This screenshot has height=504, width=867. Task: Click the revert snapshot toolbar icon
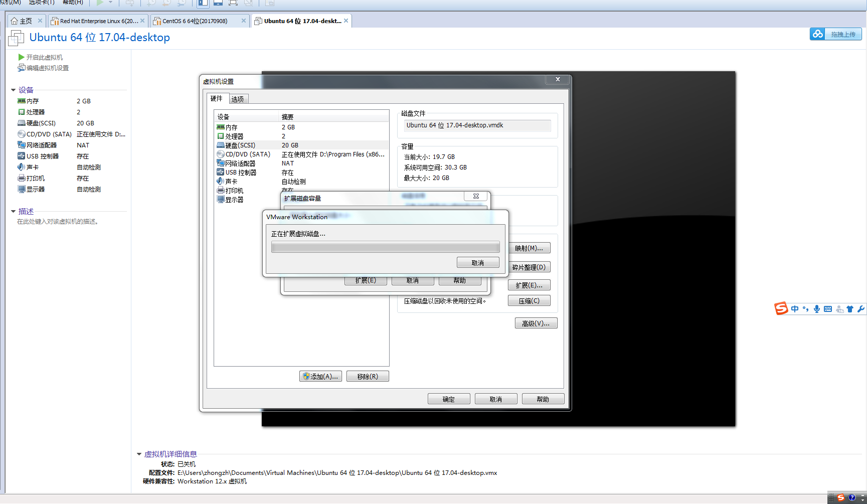166,3
